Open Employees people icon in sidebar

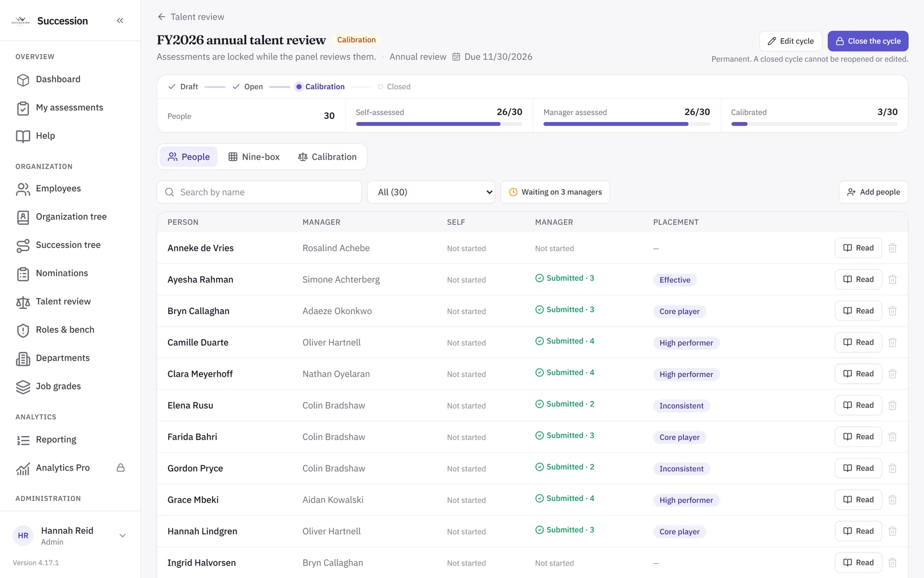point(23,189)
